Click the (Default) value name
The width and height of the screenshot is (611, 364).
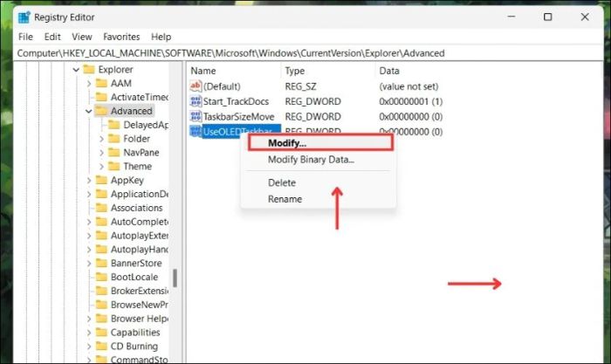pyautogui.click(x=222, y=86)
